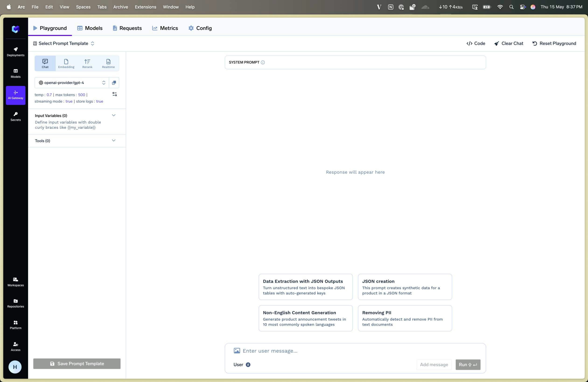Open the Requests tab
The image size is (588, 382).
click(127, 28)
